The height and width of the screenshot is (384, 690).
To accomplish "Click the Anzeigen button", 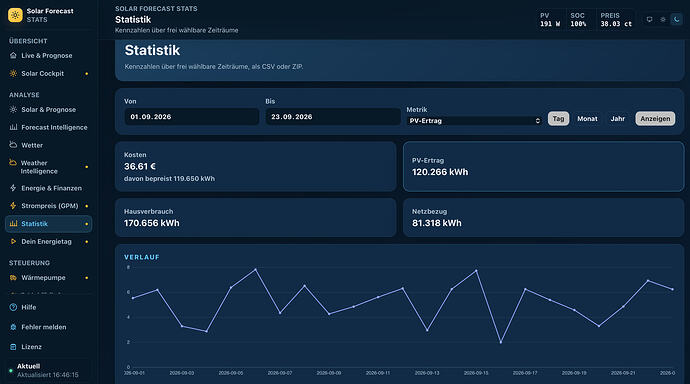I will [655, 119].
